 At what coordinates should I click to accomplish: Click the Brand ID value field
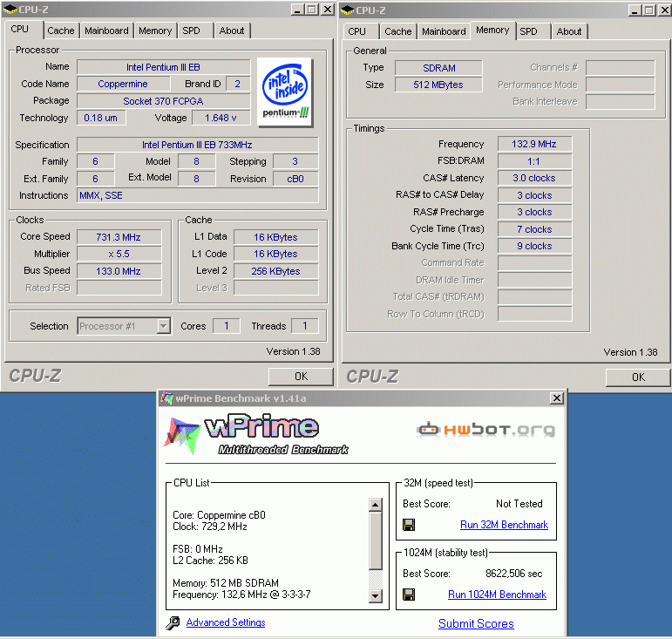coord(238,84)
